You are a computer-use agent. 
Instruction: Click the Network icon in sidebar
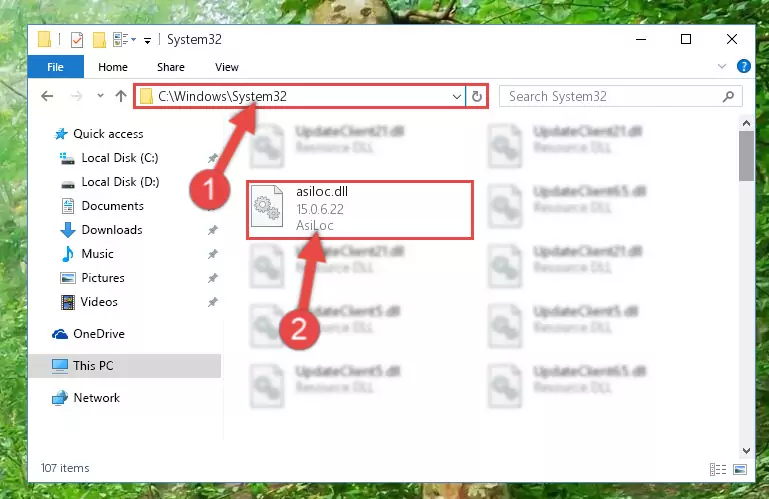coord(60,398)
